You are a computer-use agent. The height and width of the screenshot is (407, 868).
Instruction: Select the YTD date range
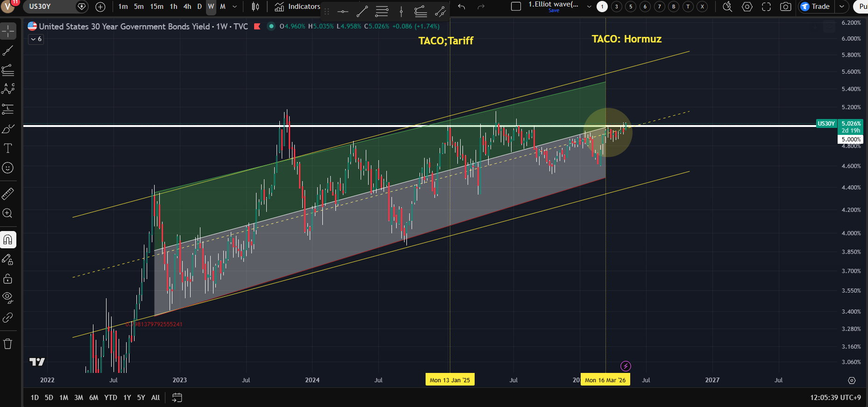pyautogui.click(x=111, y=398)
